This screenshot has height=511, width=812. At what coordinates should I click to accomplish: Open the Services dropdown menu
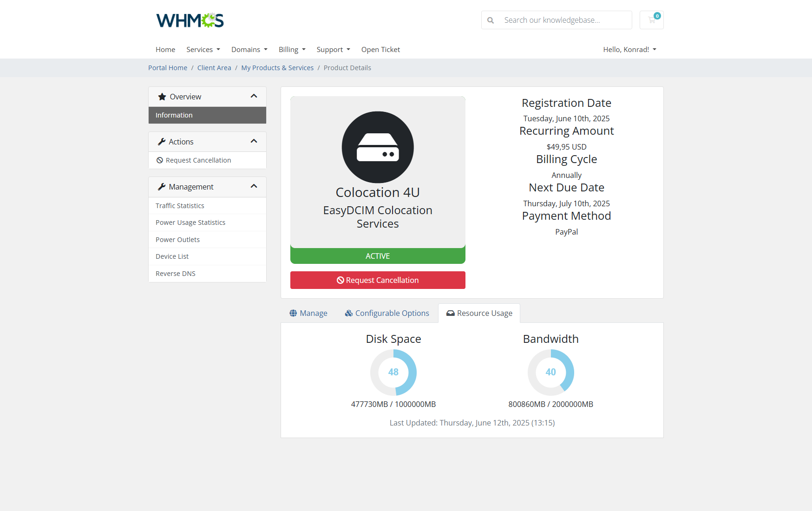pyautogui.click(x=203, y=50)
